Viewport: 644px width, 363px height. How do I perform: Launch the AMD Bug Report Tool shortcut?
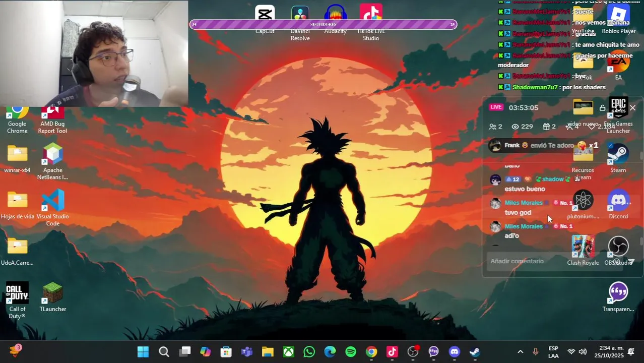[52, 120]
